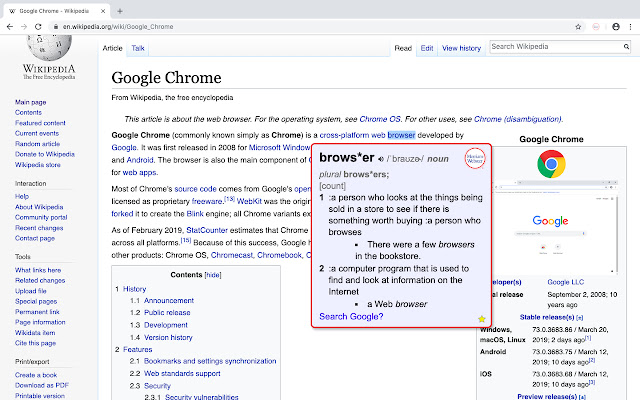Open the StatCounter link

(x=207, y=230)
